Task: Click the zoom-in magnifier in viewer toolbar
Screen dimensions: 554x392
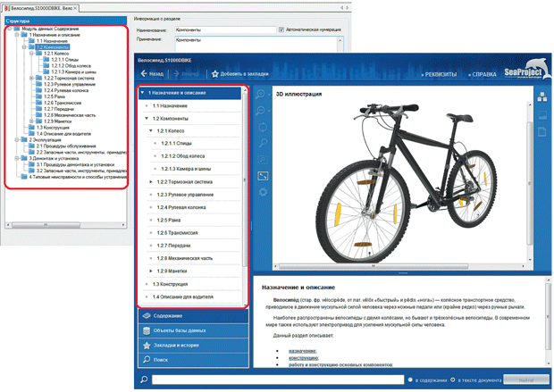Action: pyautogui.click(x=260, y=95)
